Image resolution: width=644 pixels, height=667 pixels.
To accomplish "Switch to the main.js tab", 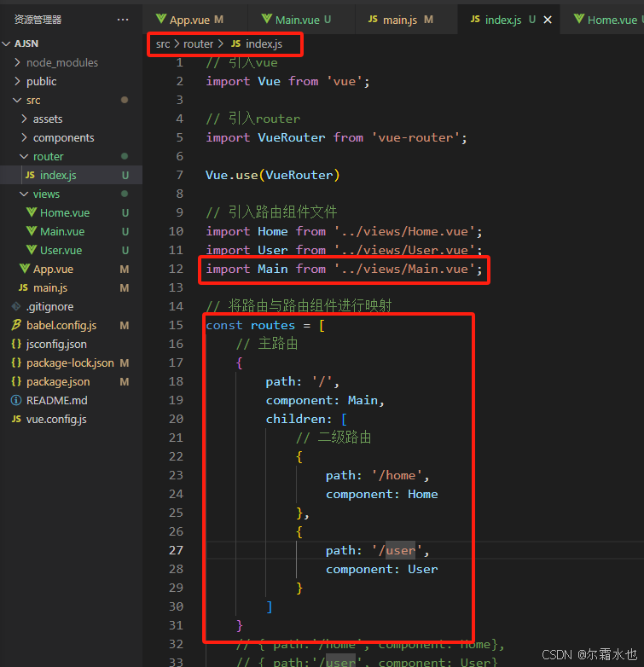I will coord(401,20).
